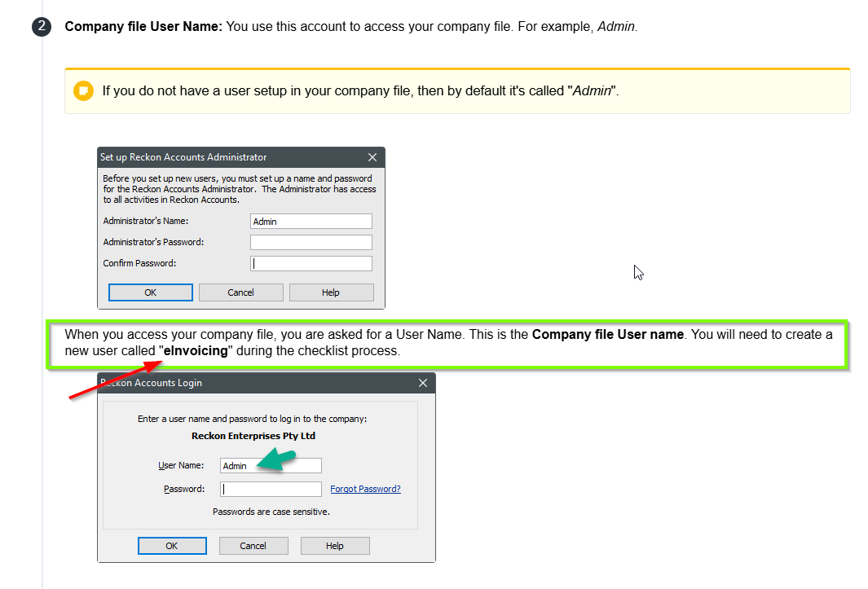This screenshot has height=589, width=868.
Task: Click OK in the Reckon Accounts Login dialog
Action: coord(172,545)
